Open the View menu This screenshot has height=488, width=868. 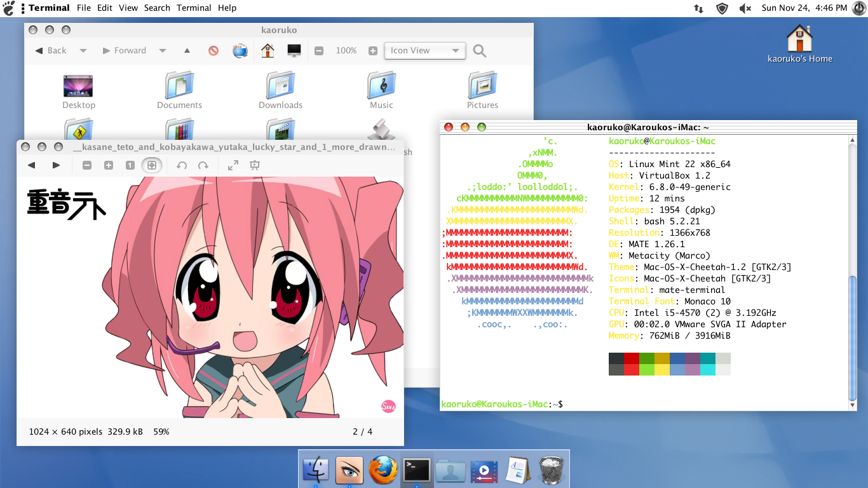tap(128, 8)
